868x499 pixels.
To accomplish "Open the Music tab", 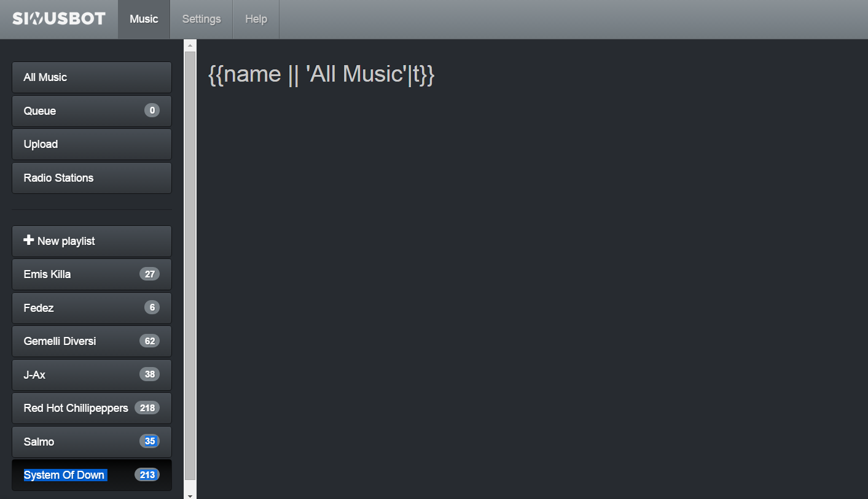I will pos(144,19).
